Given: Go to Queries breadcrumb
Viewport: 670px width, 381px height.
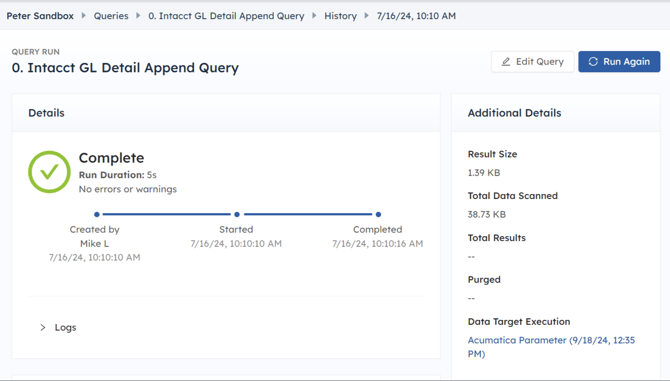Looking at the screenshot, I should pos(111,16).
